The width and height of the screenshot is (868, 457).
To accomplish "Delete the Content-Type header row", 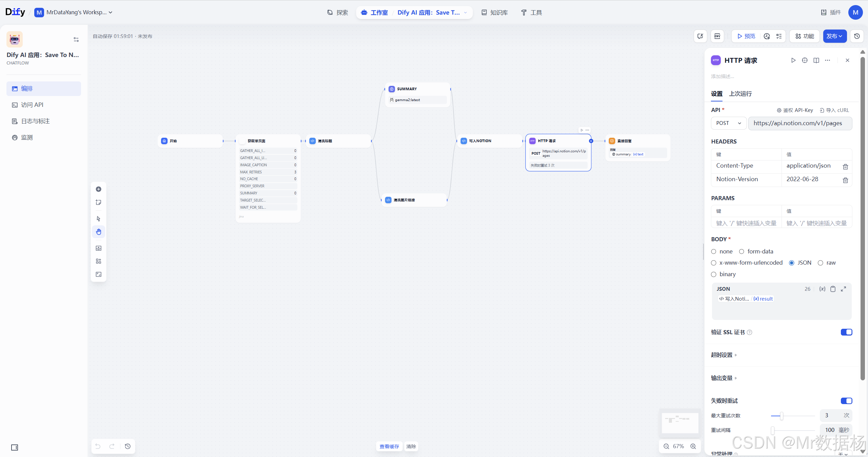I will [845, 167].
